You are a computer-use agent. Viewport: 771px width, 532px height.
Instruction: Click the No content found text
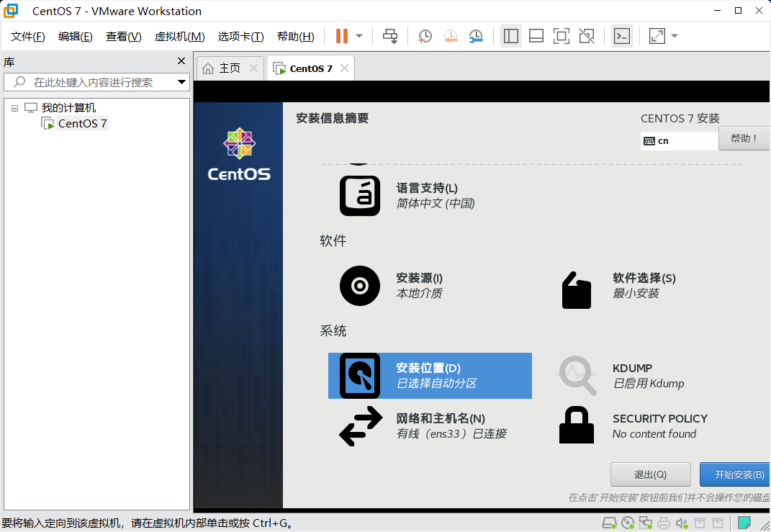[654, 434]
